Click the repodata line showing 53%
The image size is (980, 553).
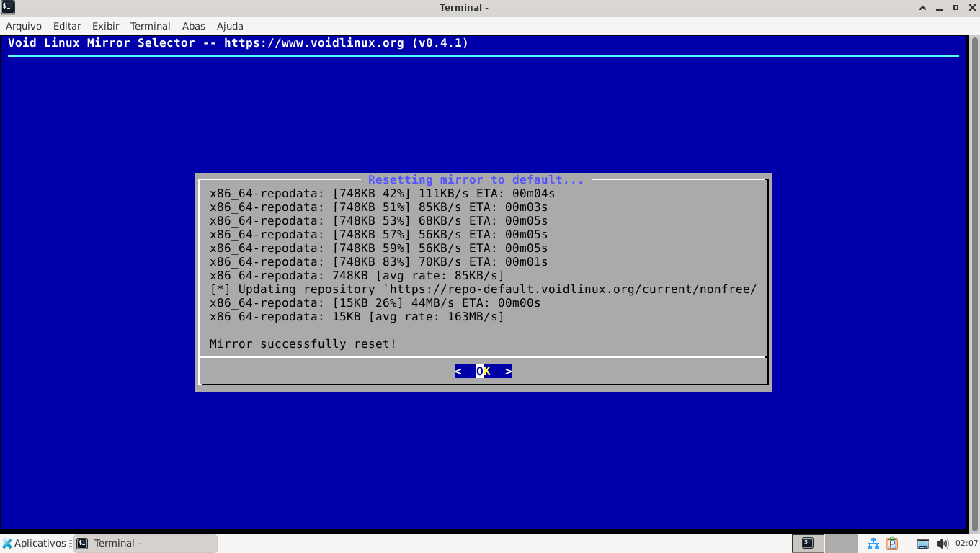[x=379, y=221]
